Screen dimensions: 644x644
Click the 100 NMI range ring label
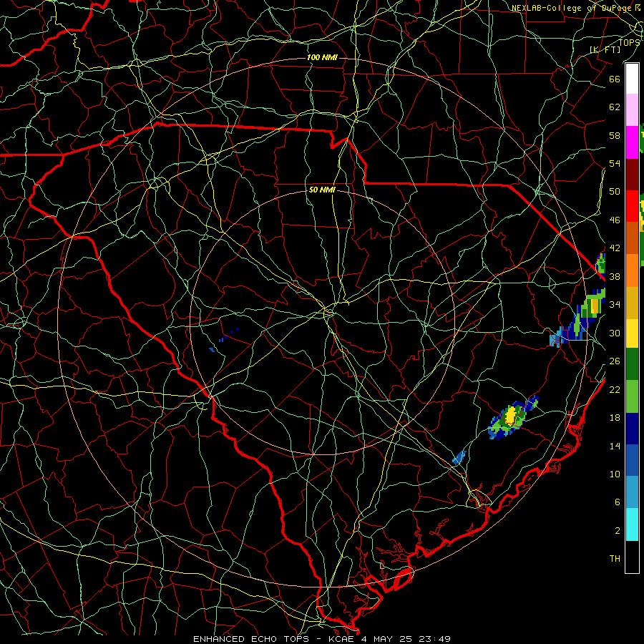coord(323,57)
